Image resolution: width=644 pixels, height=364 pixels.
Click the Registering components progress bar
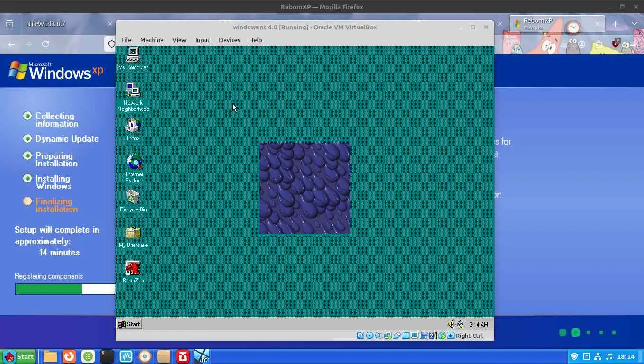pos(65,289)
